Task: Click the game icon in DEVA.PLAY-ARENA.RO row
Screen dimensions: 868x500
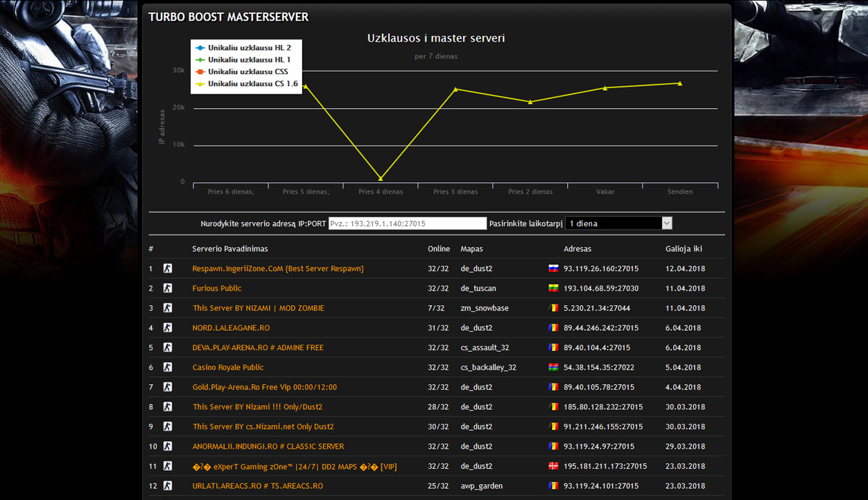Action: [x=167, y=347]
